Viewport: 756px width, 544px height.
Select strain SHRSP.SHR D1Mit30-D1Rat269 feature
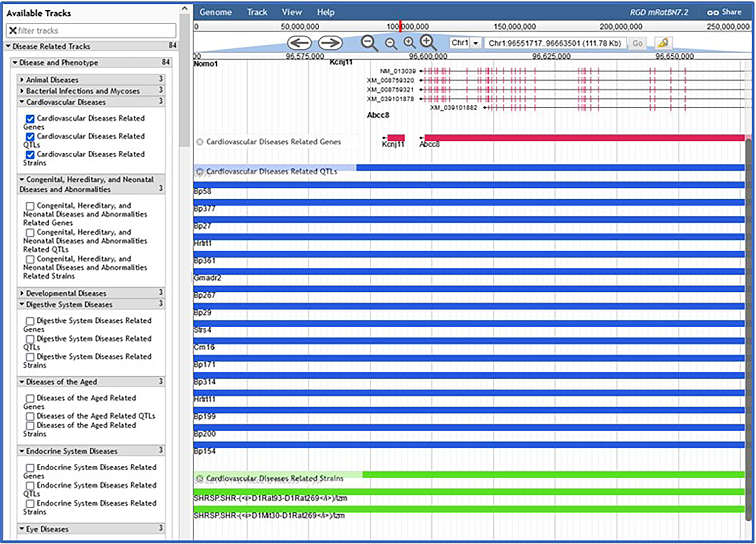[x=469, y=509]
